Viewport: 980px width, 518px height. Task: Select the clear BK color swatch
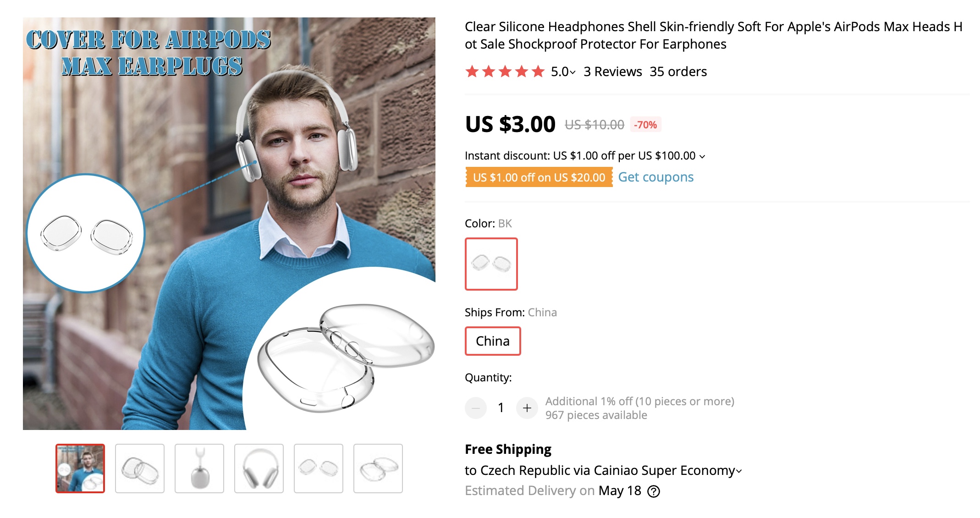[x=491, y=264]
